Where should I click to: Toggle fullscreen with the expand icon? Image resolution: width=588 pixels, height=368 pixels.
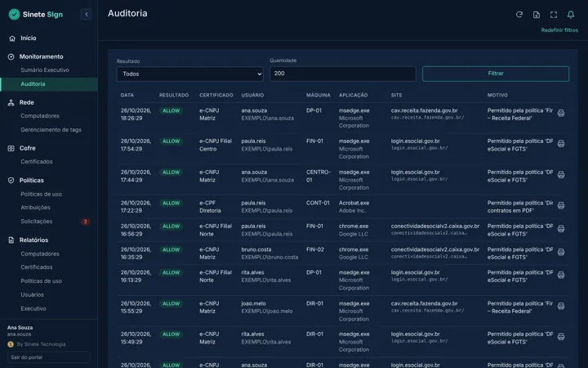pos(554,15)
